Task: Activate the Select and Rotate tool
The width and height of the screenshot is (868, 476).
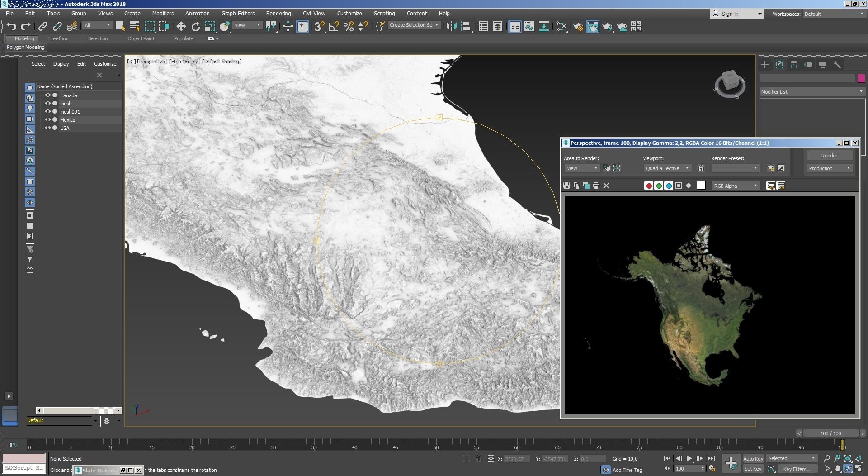Action: [196, 27]
